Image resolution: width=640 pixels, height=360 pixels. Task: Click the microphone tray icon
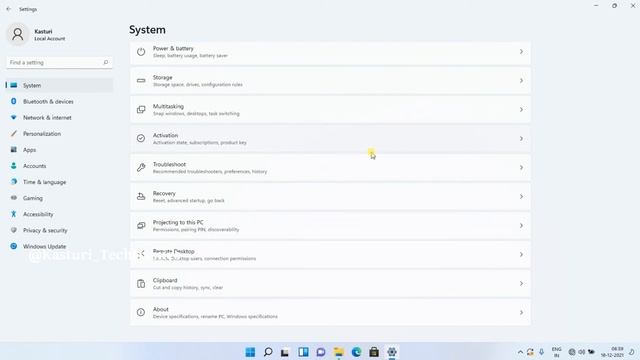tap(542, 352)
